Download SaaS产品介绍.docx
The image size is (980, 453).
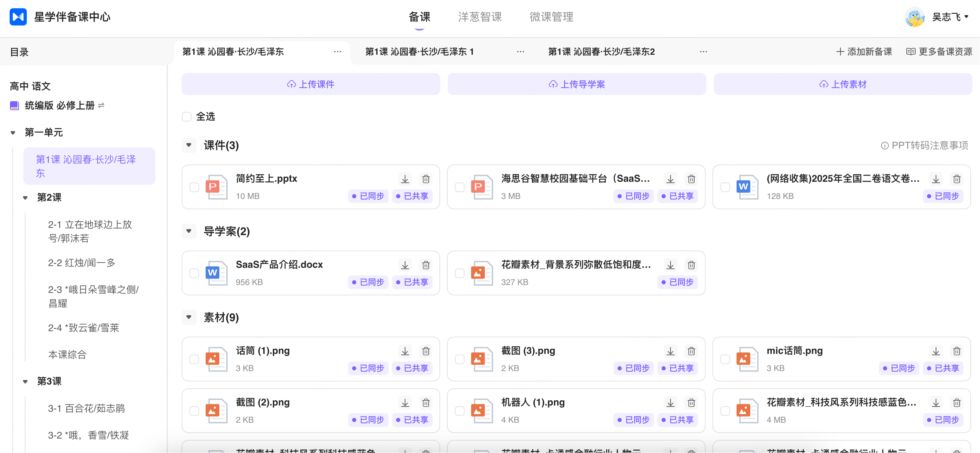pos(405,265)
